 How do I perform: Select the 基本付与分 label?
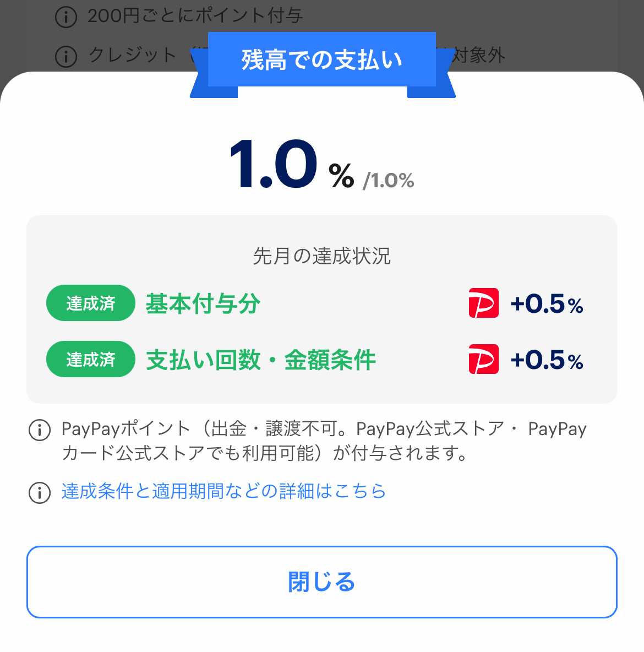click(x=203, y=303)
